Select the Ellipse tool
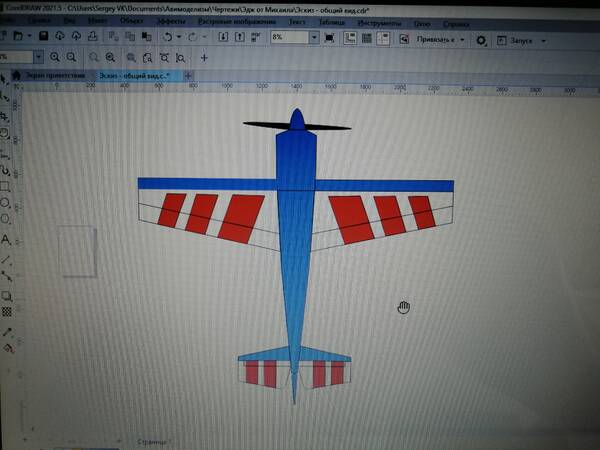Image resolution: width=600 pixels, height=450 pixels. 6,203
